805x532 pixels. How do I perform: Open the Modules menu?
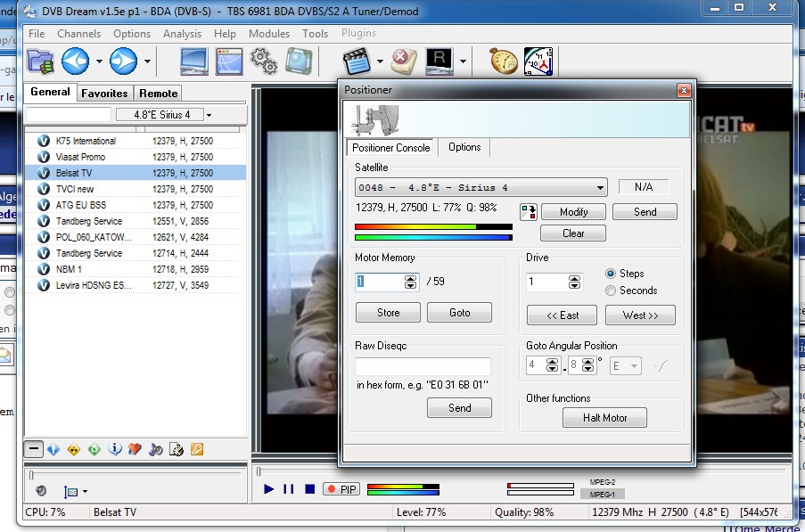269,34
